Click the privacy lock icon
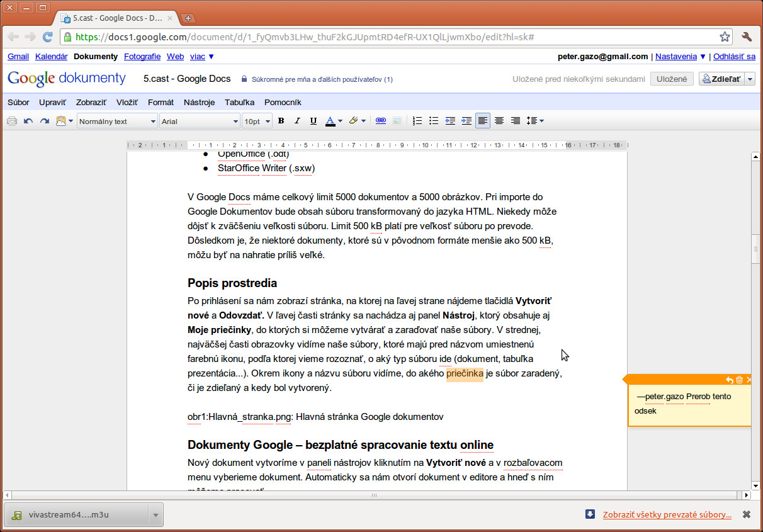The width and height of the screenshot is (763, 532). pyautogui.click(x=244, y=79)
